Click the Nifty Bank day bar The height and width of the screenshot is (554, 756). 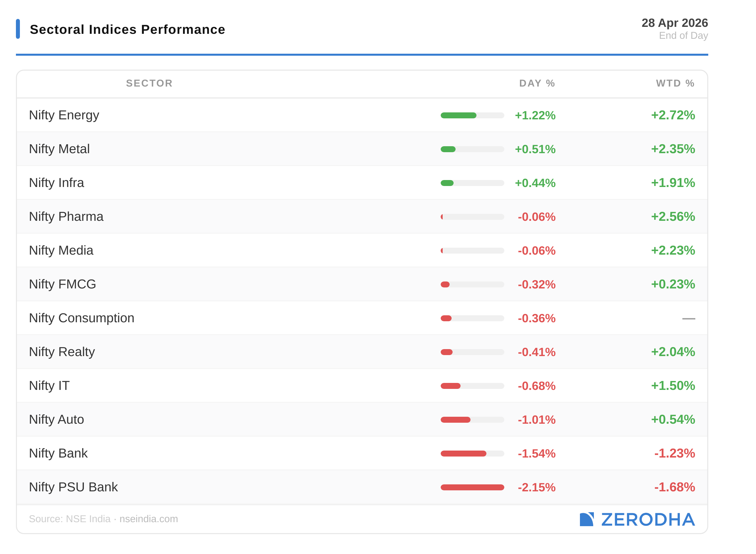click(x=464, y=454)
